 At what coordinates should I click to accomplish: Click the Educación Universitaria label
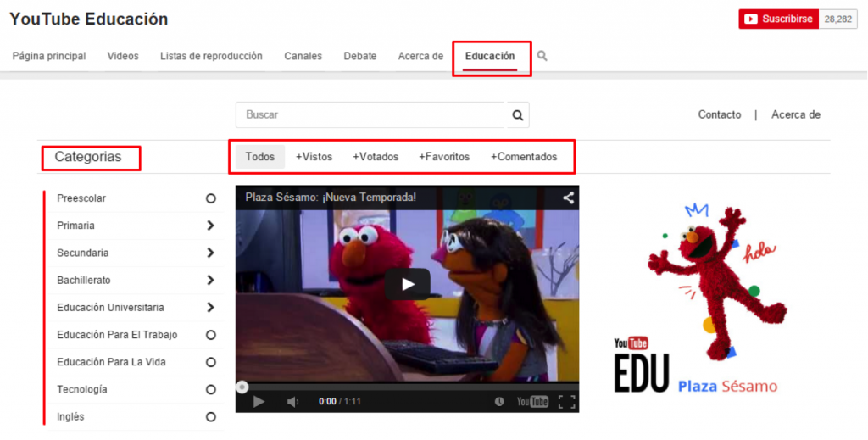pyautogui.click(x=111, y=307)
